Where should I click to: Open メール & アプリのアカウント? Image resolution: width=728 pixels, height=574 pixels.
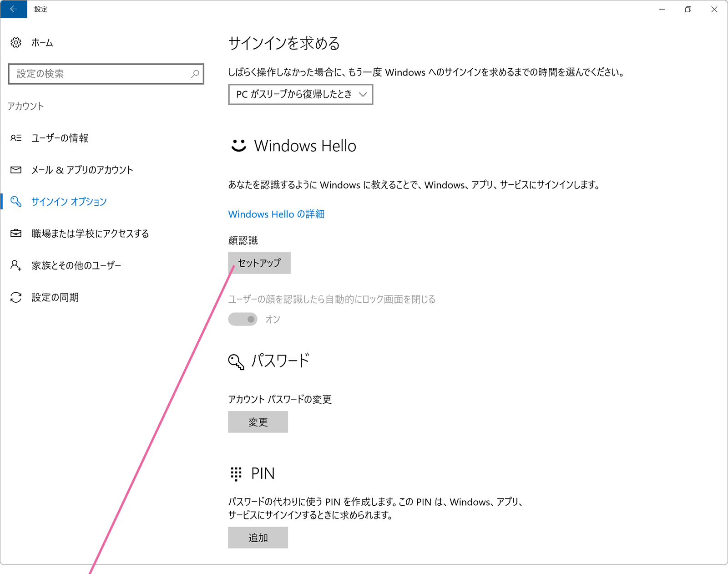point(82,170)
